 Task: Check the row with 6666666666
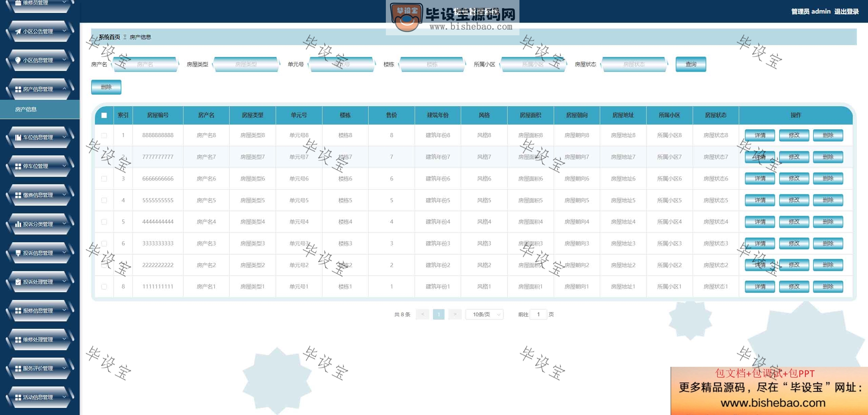click(104, 178)
